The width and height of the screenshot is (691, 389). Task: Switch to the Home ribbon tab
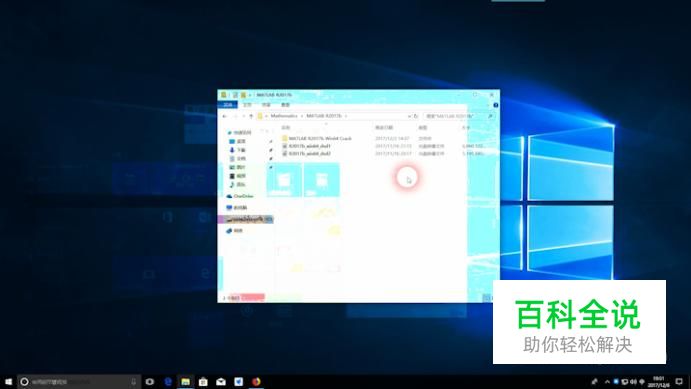tap(247, 105)
